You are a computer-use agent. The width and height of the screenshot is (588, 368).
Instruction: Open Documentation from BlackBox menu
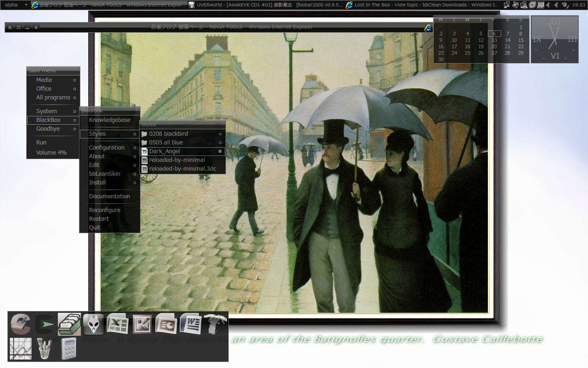coord(110,196)
